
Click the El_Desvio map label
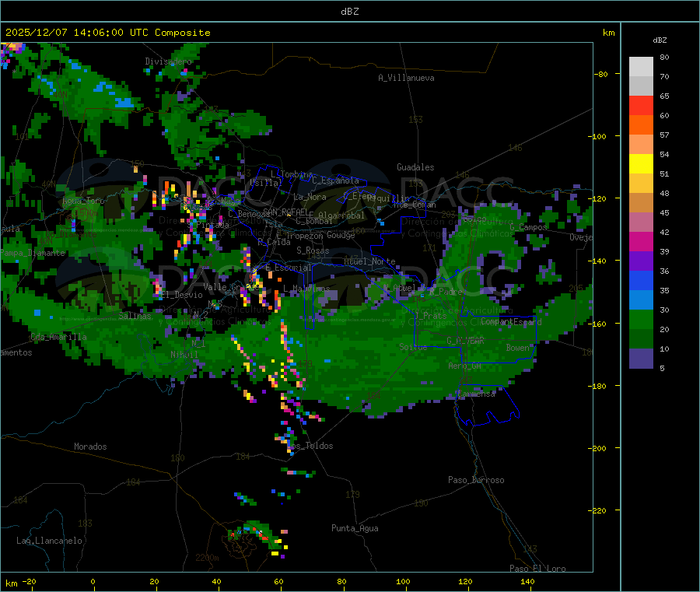point(182,295)
